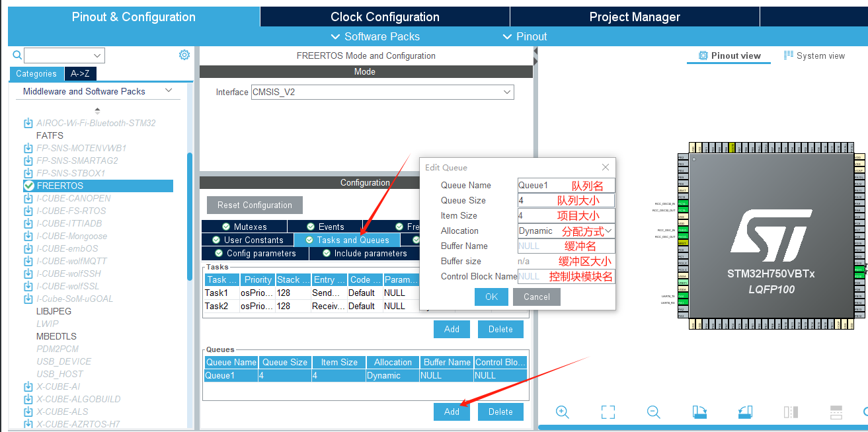The height and width of the screenshot is (432, 868).
Task: Click the flip vertical icon
Action: (836, 412)
